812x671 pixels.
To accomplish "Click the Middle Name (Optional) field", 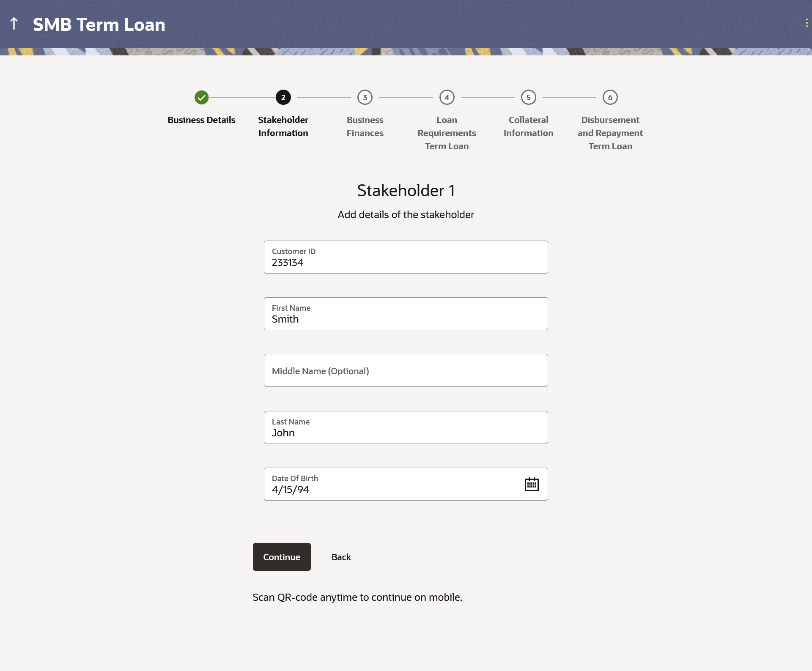I will 406,370.
